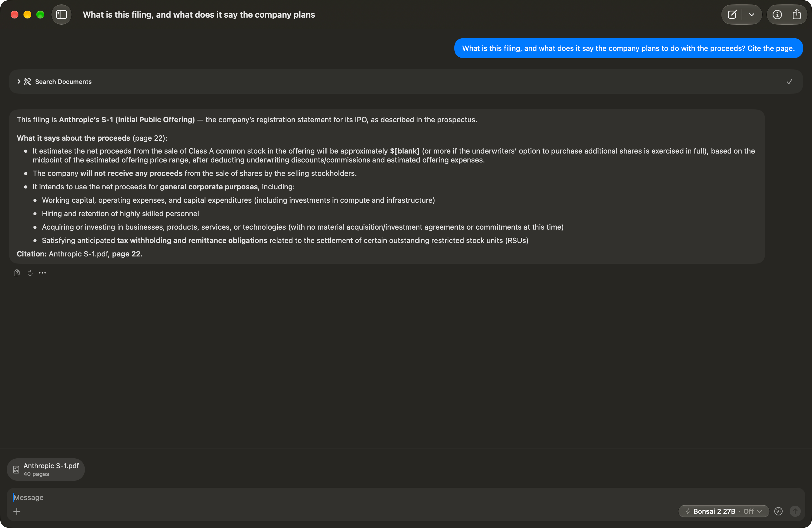812x528 pixels.
Task: Click 'Anthropic's S-1 (Initial Public Offering)' bold text
Action: pyautogui.click(x=127, y=119)
